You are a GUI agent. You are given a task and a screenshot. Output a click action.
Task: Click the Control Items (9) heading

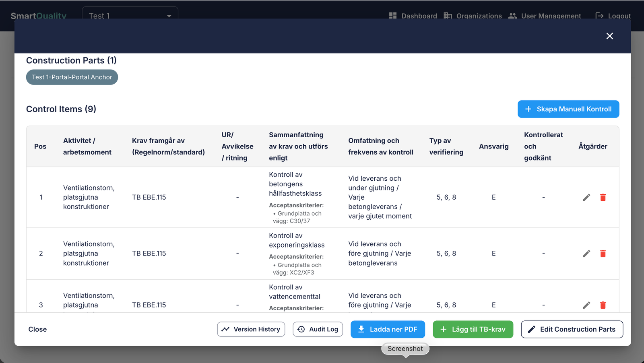(61, 109)
